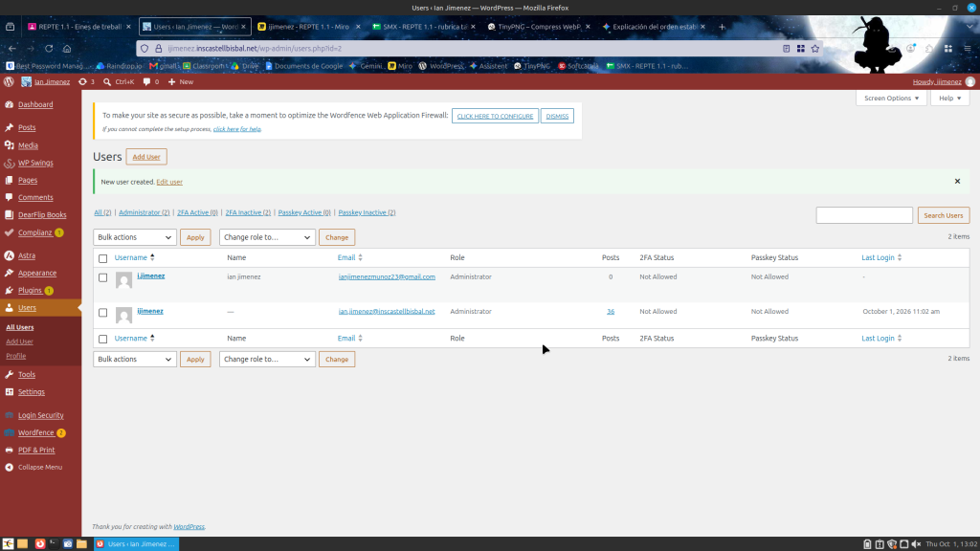Click the volume icon in system tray
980x551 pixels.
(x=916, y=544)
